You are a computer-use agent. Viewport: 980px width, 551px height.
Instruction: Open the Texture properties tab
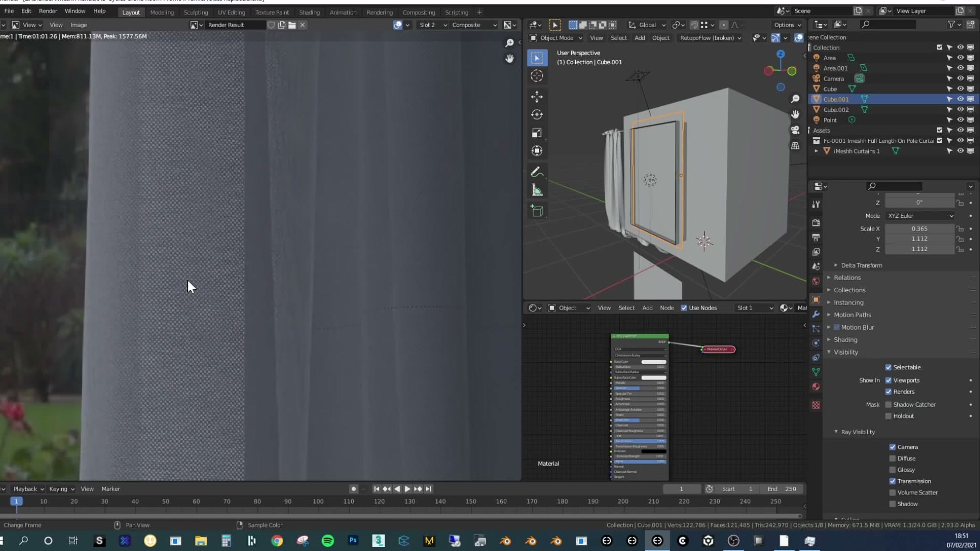pyautogui.click(x=816, y=405)
